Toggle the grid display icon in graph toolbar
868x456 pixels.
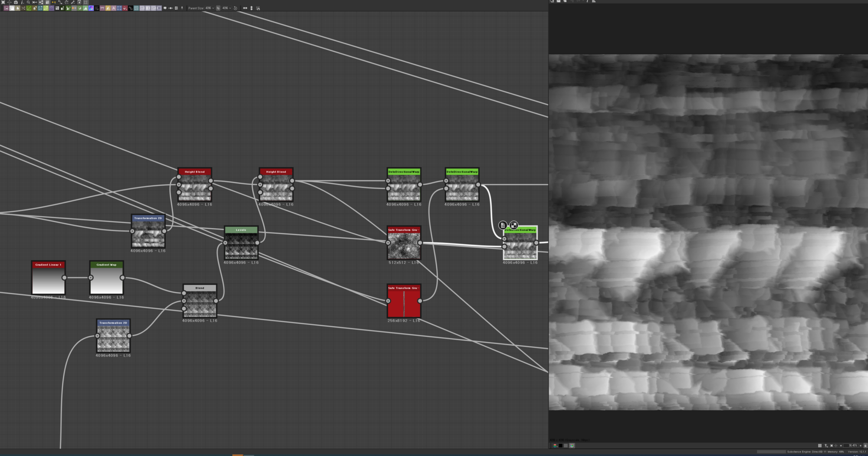pyautogui.click(x=85, y=2)
